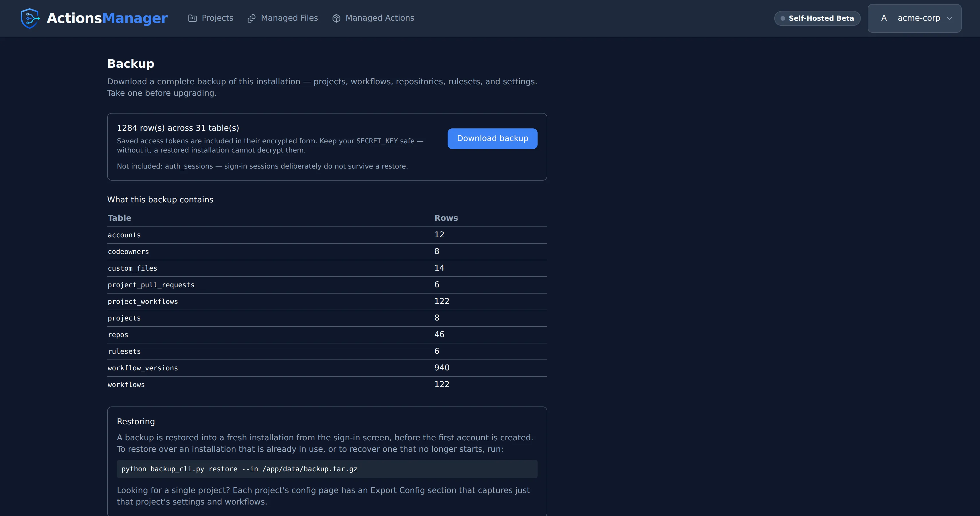
Task: Open the Managed Actions nav item
Action: pos(373,18)
